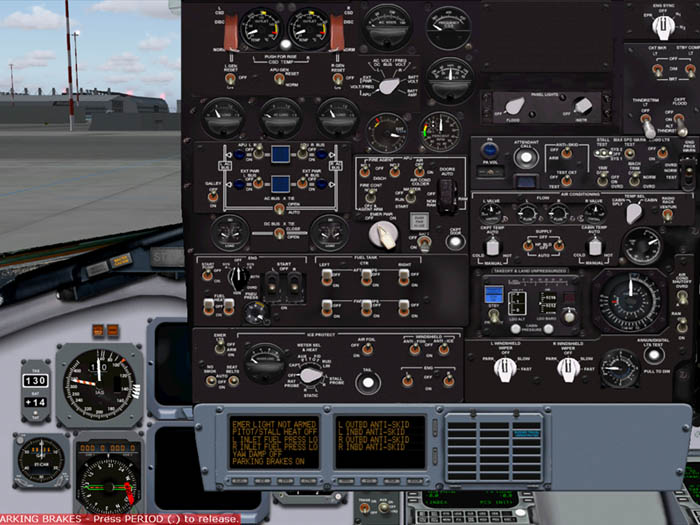This screenshot has height=525, width=700.
Task: Toggle the LEFT fuel tank aft pump
Action: [327, 277]
